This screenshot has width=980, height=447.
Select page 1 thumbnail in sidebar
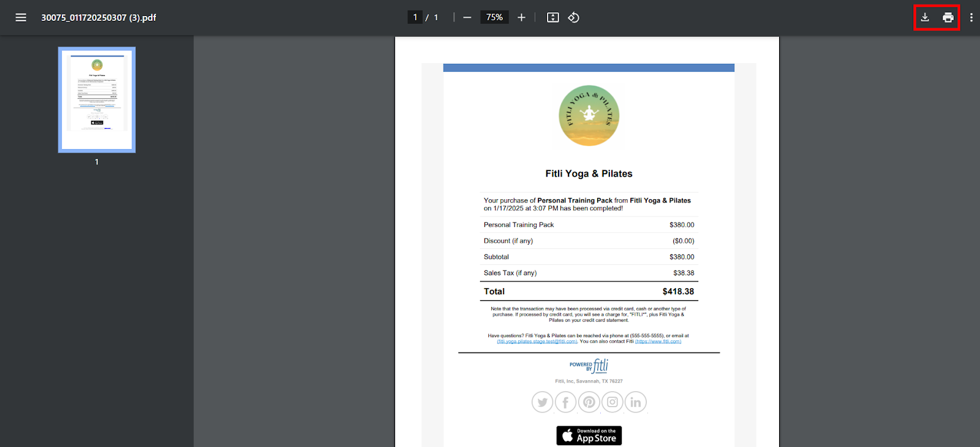click(97, 99)
